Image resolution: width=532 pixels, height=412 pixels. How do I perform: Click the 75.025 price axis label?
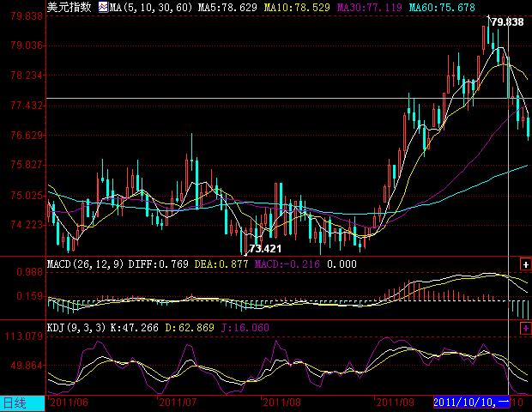[x=27, y=195]
